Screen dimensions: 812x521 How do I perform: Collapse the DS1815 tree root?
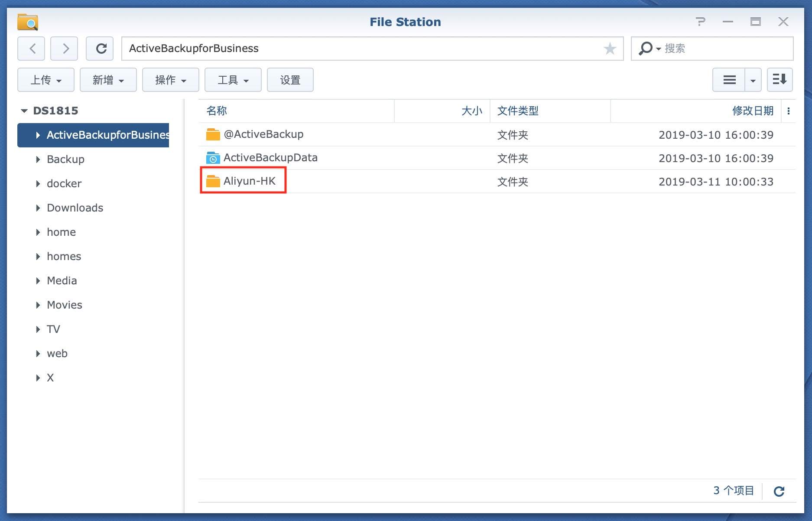pos(24,111)
